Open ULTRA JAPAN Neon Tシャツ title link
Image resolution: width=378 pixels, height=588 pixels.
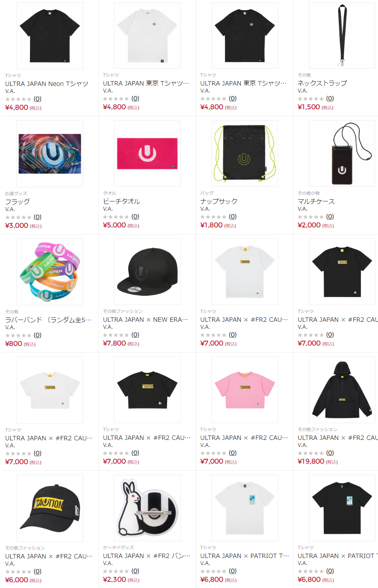point(47,83)
